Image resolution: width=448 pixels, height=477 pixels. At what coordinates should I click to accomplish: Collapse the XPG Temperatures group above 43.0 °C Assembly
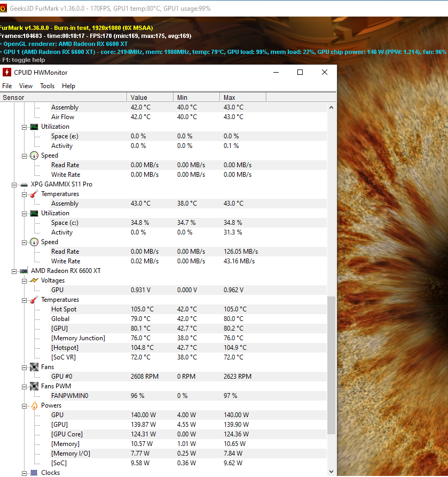(25, 194)
